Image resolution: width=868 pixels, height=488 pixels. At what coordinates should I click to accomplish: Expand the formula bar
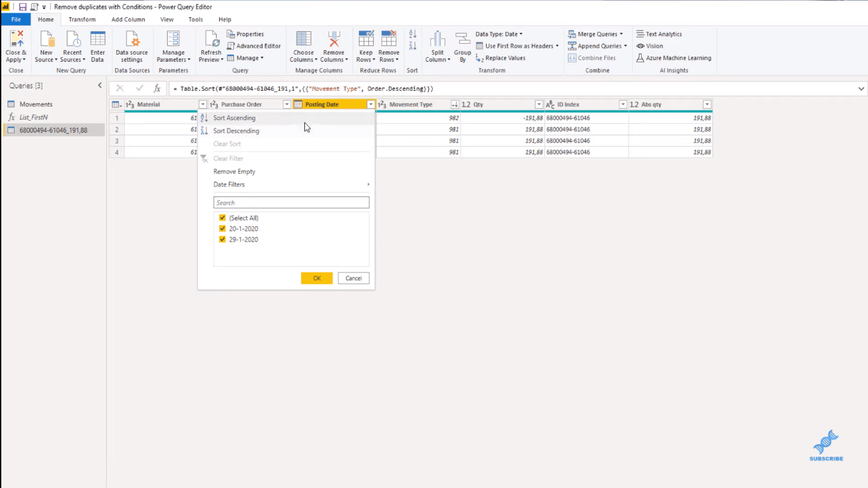[861, 89]
